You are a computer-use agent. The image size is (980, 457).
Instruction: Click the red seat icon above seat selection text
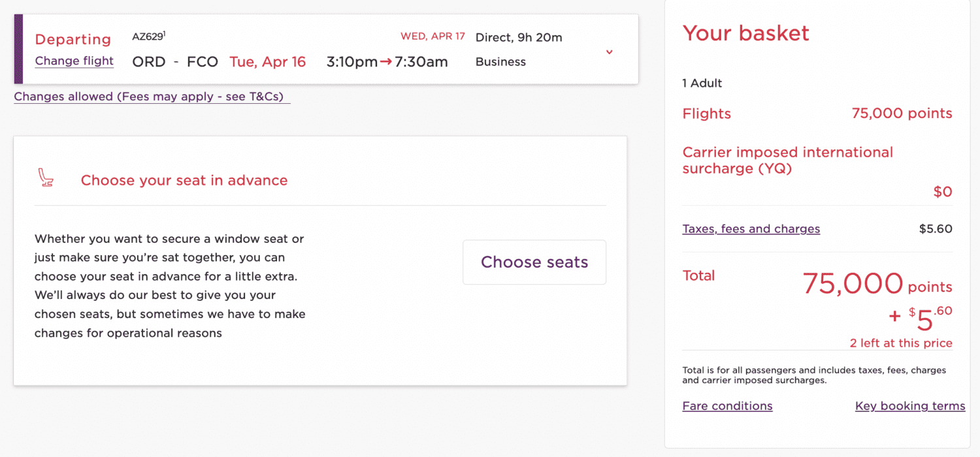(x=46, y=178)
